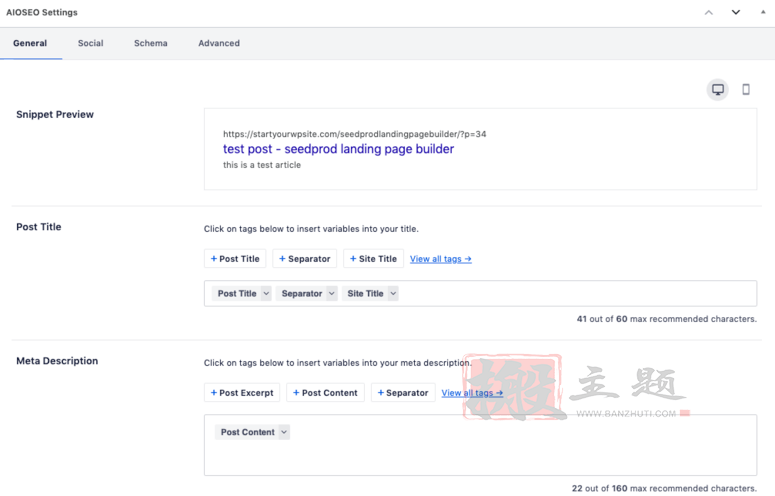The image size is (775, 496).
Task: Expand Post Content tag dropdown in description
Action: (x=284, y=432)
